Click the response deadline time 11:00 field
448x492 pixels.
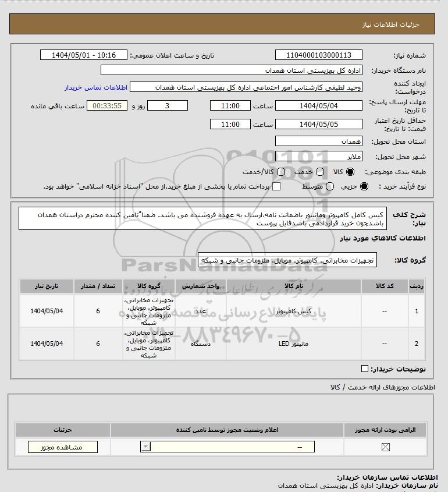point(230,106)
